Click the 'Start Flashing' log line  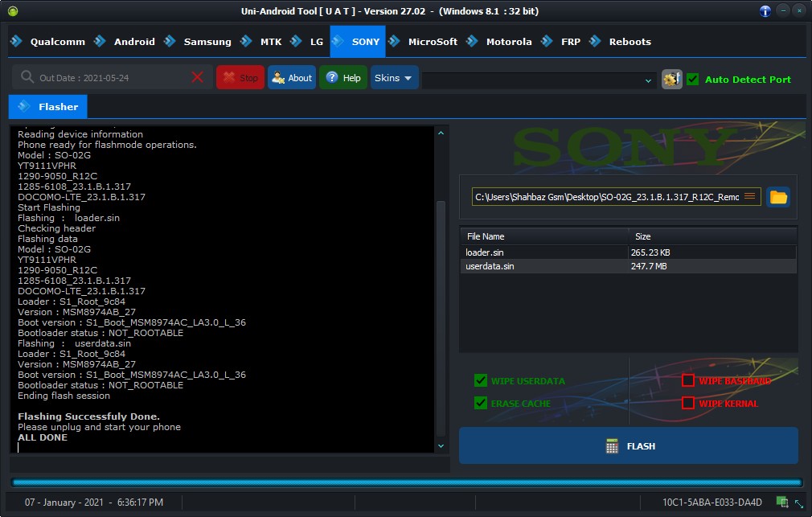click(49, 207)
